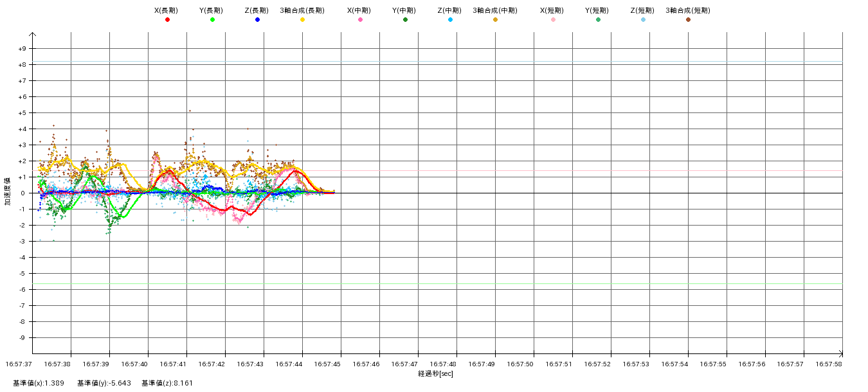The height and width of the screenshot is (392, 868).
Task: Click the orange 3軸合成(中期) legend dot
Action: [x=495, y=20]
